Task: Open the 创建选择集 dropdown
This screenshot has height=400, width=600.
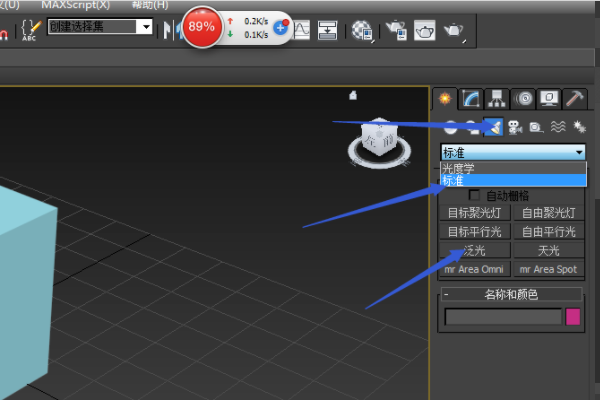Action: (145, 27)
